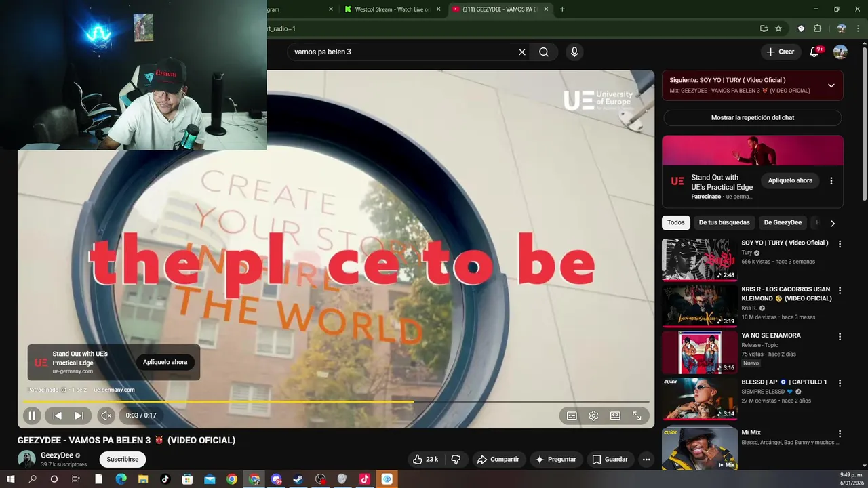Open the Chrome extensions puzzle icon
Screen dimensions: 868x488
[x=817, y=28]
